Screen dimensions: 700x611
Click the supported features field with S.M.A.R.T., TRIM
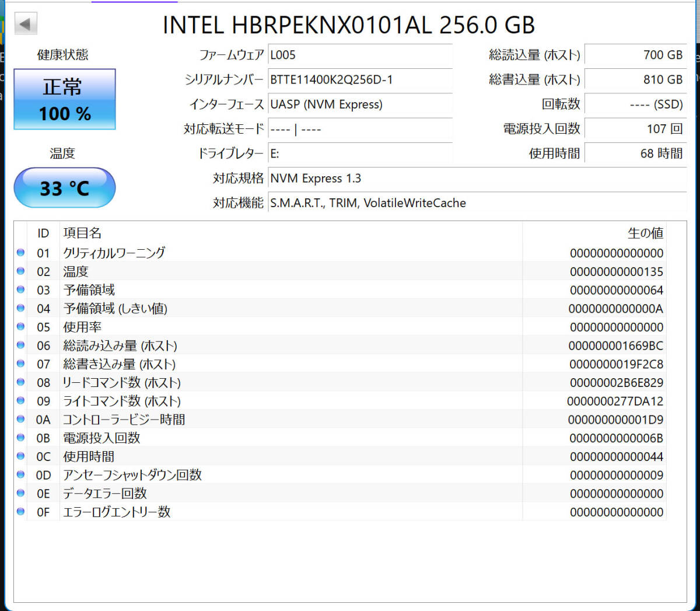coord(477,203)
